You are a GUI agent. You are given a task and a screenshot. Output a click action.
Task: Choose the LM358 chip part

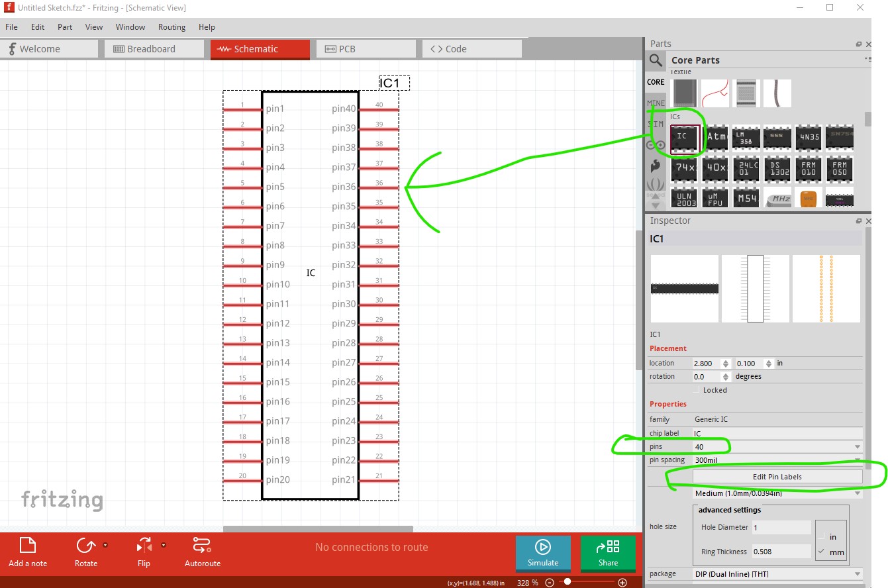coord(748,137)
